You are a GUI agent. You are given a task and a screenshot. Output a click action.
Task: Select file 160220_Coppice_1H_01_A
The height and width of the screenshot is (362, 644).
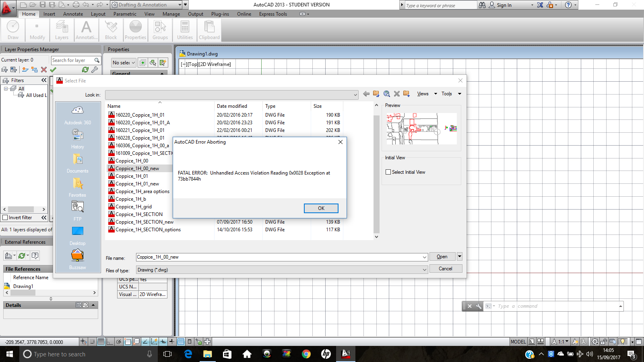pyautogui.click(x=143, y=123)
